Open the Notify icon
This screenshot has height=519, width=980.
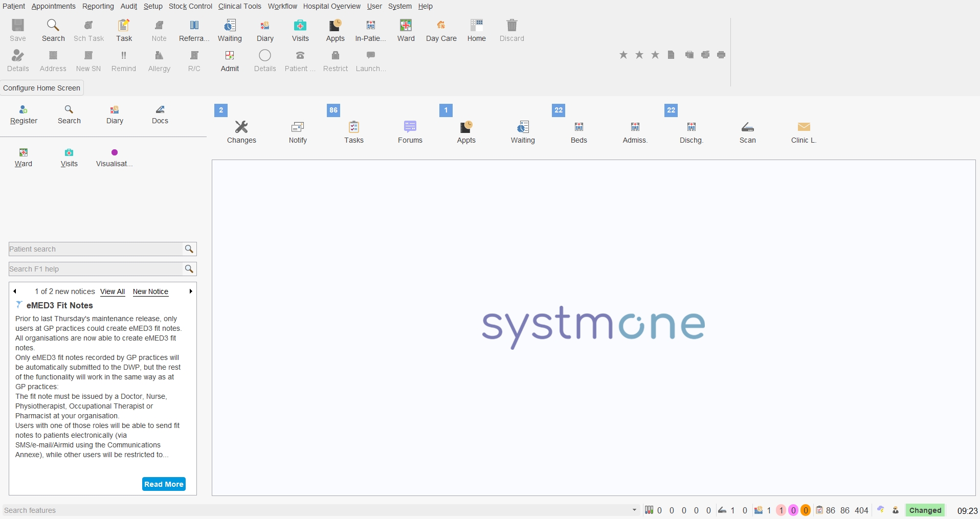click(298, 132)
